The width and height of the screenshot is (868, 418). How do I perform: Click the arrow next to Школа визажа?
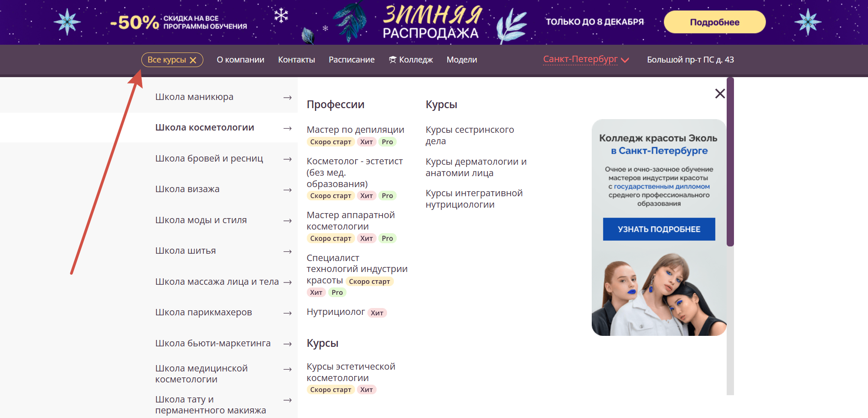click(287, 190)
